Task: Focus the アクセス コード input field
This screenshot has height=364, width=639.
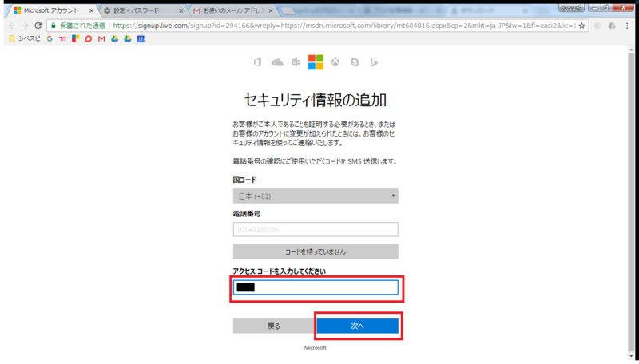Action: click(x=316, y=287)
